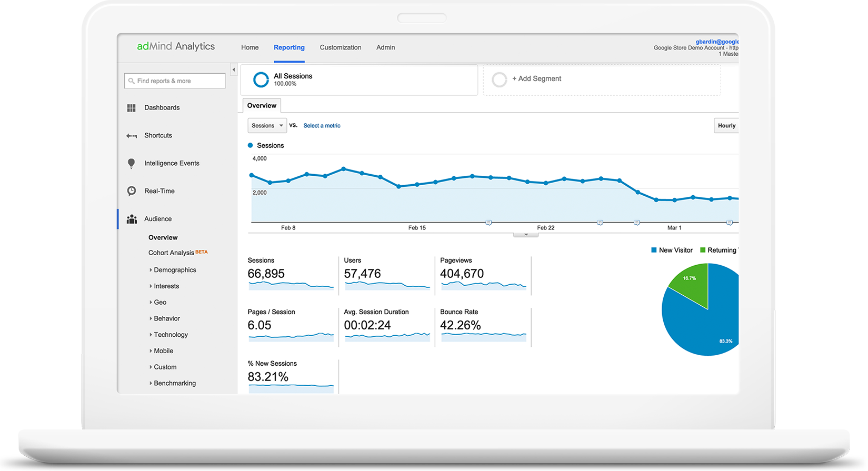Click the Intelligence Events lightbulb icon

(x=131, y=164)
